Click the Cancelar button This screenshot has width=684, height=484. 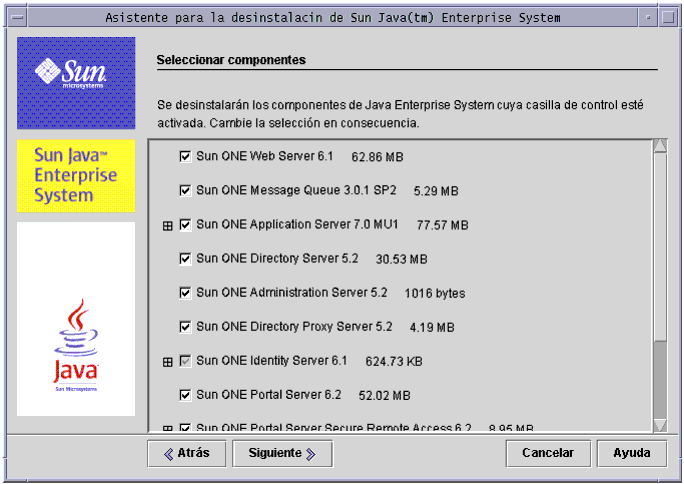point(548,453)
